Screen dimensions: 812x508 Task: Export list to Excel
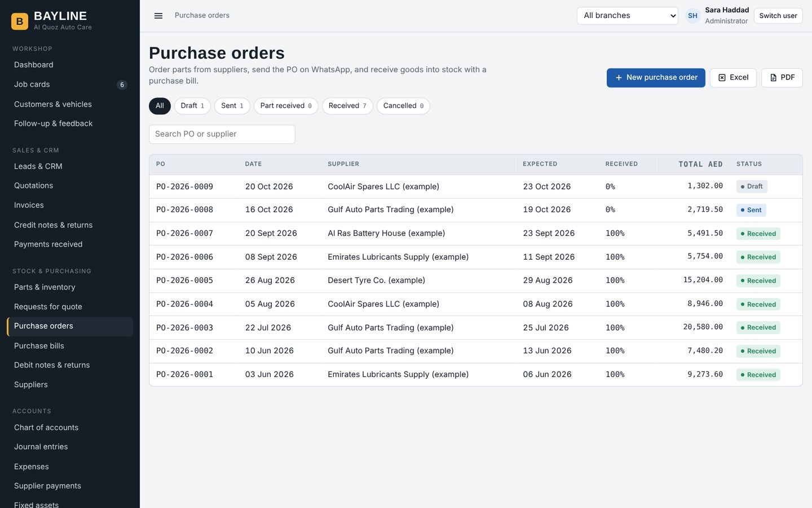(x=733, y=78)
